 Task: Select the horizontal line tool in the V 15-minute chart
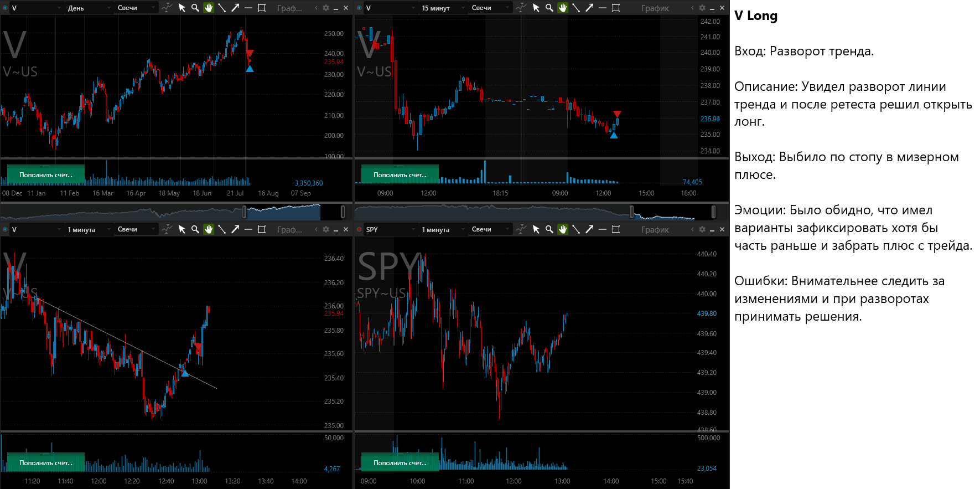(603, 8)
